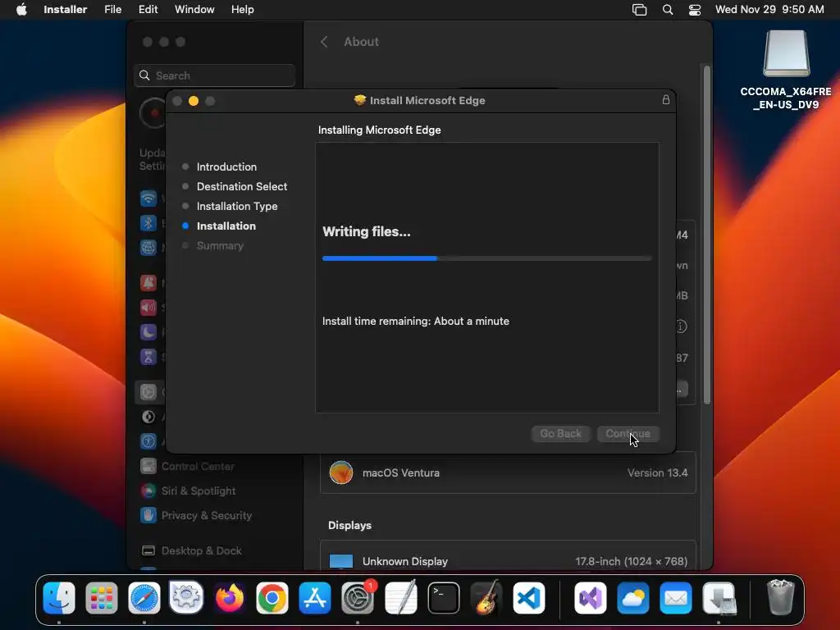
Task: Open the Weather app in the dock
Action: [x=633, y=597]
